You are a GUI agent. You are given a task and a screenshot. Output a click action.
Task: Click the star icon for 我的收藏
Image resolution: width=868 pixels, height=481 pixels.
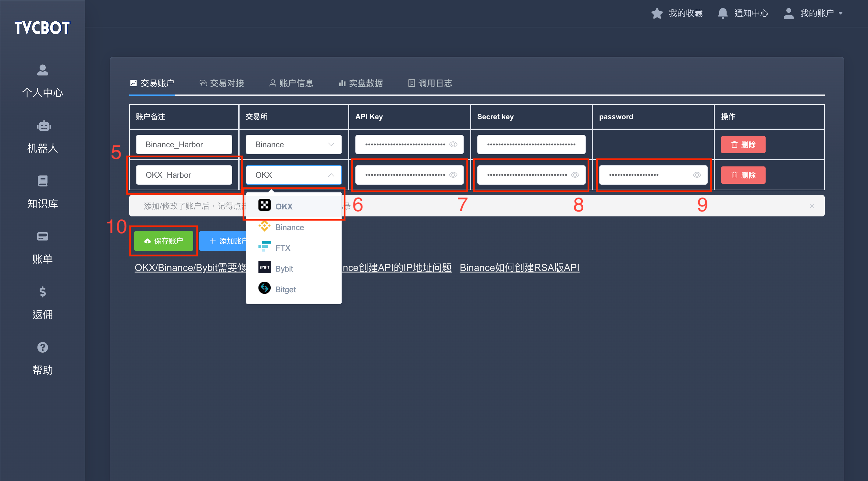coord(657,13)
